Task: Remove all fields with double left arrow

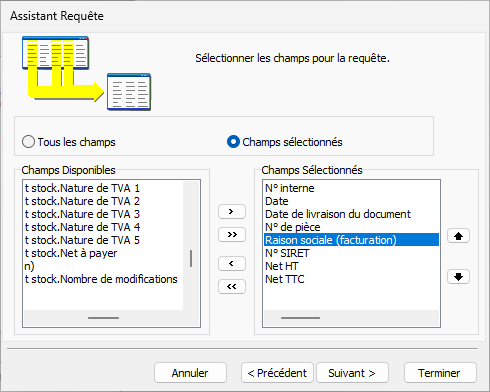Action: pos(232,287)
